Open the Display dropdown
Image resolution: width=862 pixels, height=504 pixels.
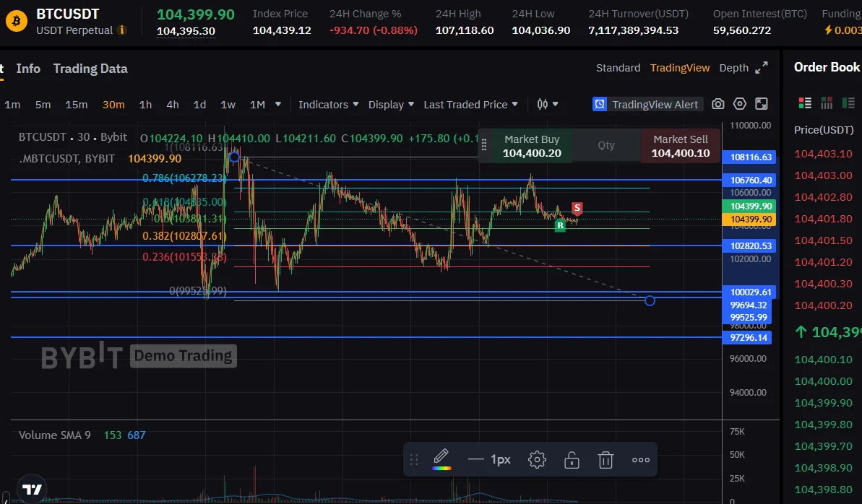391,105
